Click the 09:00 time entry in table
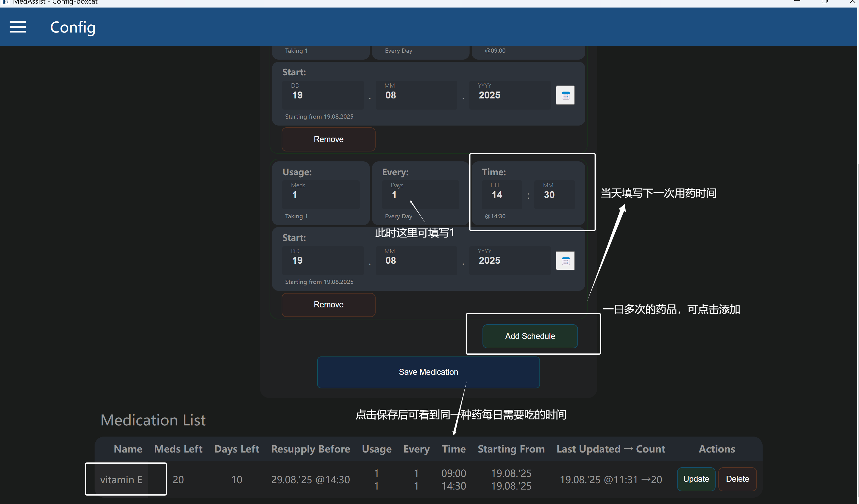 tap(454, 473)
